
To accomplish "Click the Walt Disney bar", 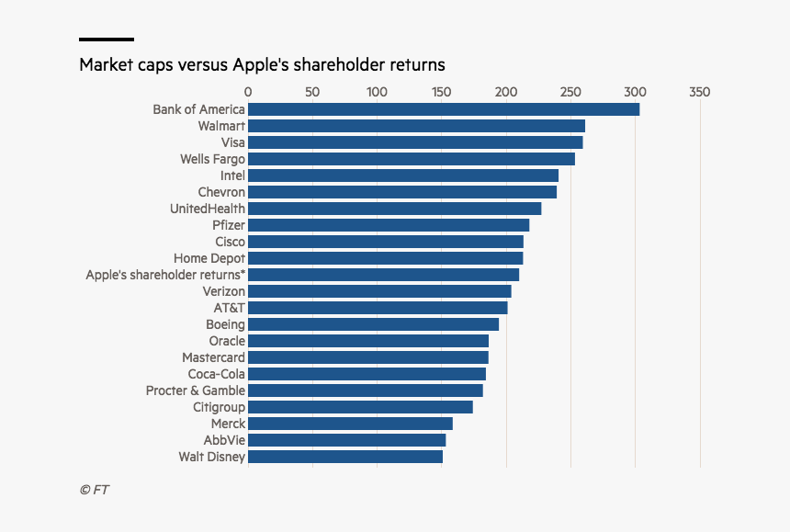I will [345, 457].
